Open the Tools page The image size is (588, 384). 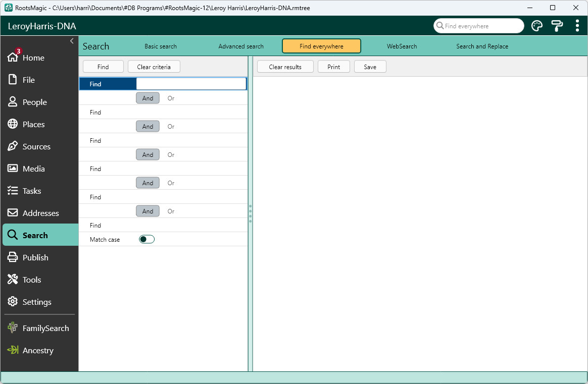pos(40,280)
